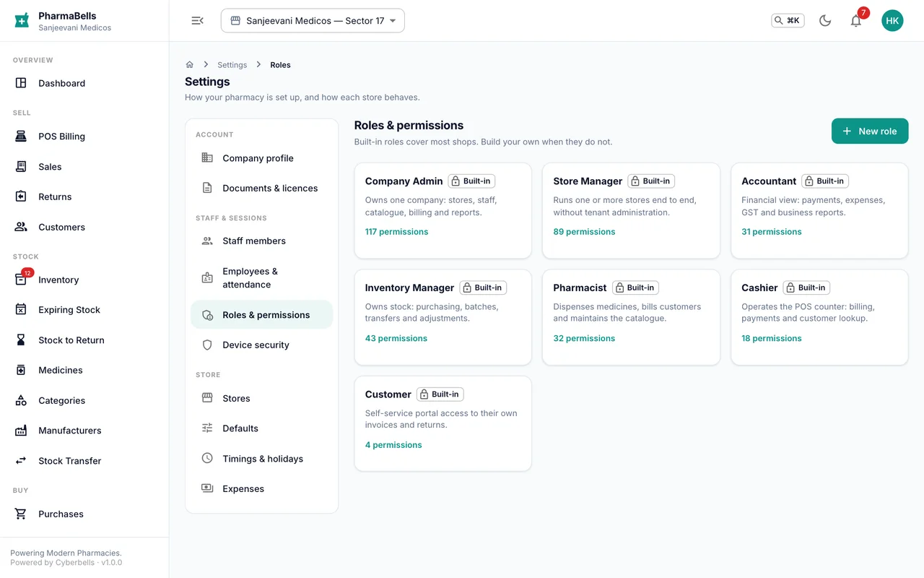
Task: Open the Timings & holidays settings
Action: [x=261, y=459]
